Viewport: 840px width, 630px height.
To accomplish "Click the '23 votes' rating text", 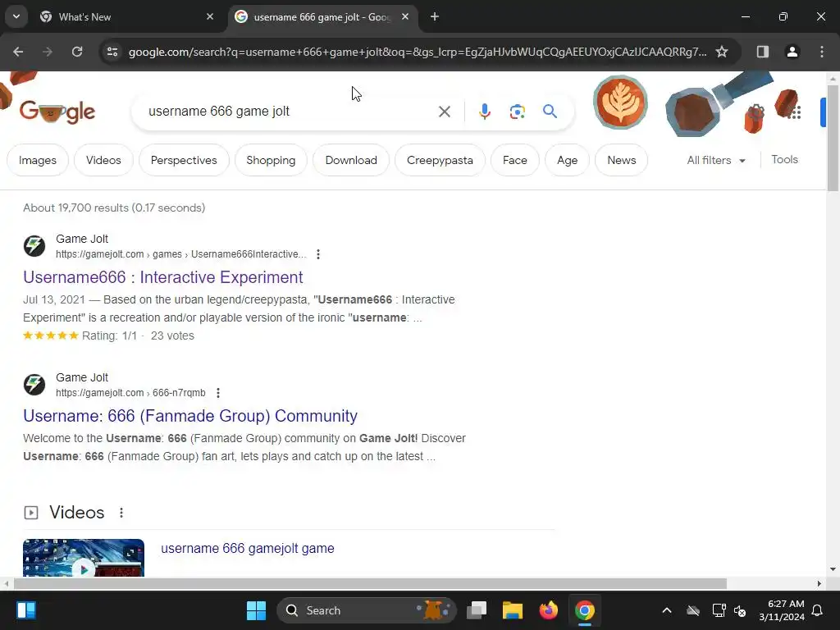I will [x=172, y=336].
